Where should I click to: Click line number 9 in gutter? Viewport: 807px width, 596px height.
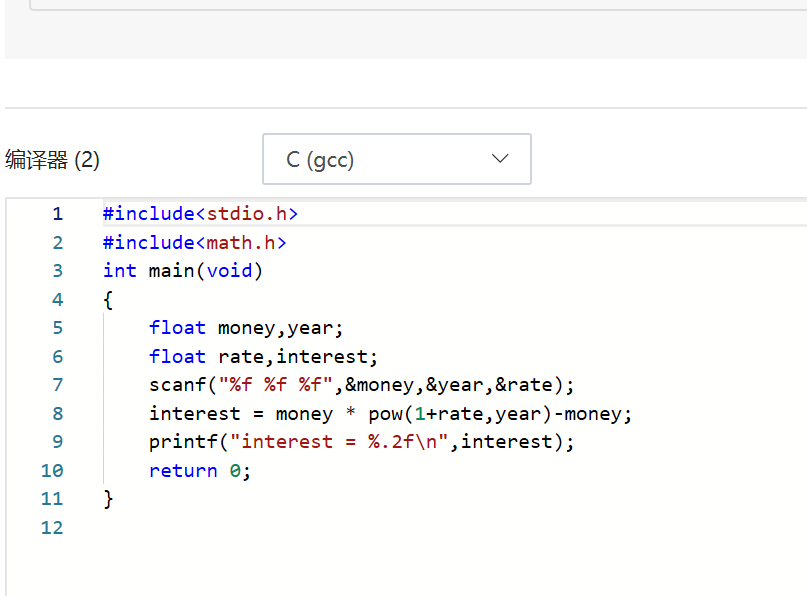pyautogui.click(x=57, y=442)
